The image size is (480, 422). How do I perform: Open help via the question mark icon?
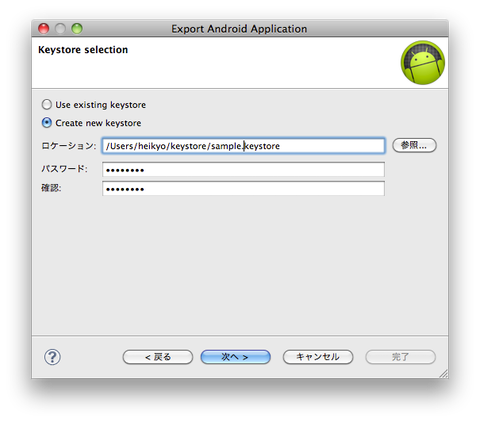(52, 357)
